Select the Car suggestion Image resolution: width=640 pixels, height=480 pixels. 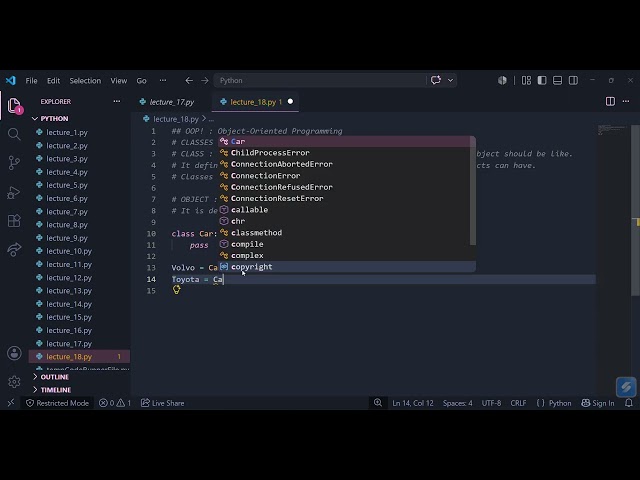tap(346, 141)
